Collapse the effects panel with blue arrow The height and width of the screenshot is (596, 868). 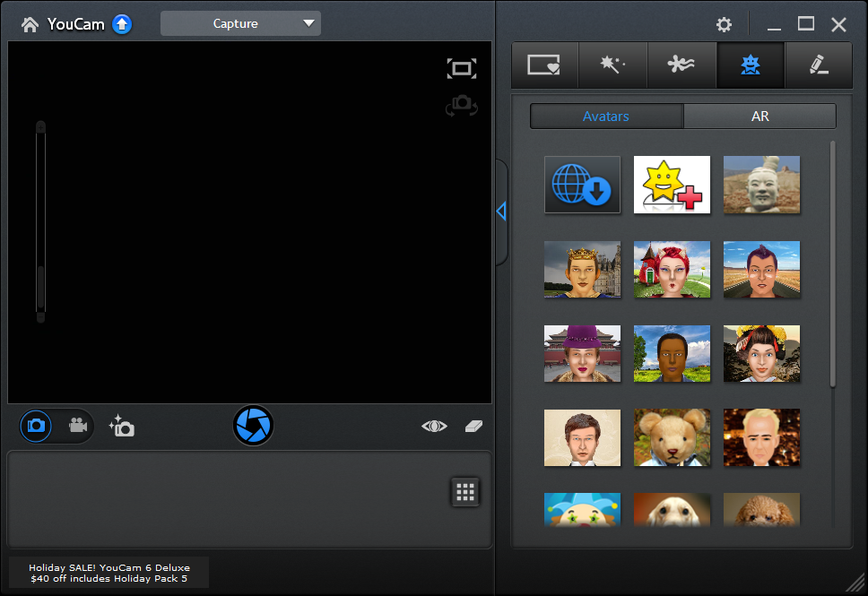click(501, 211)
